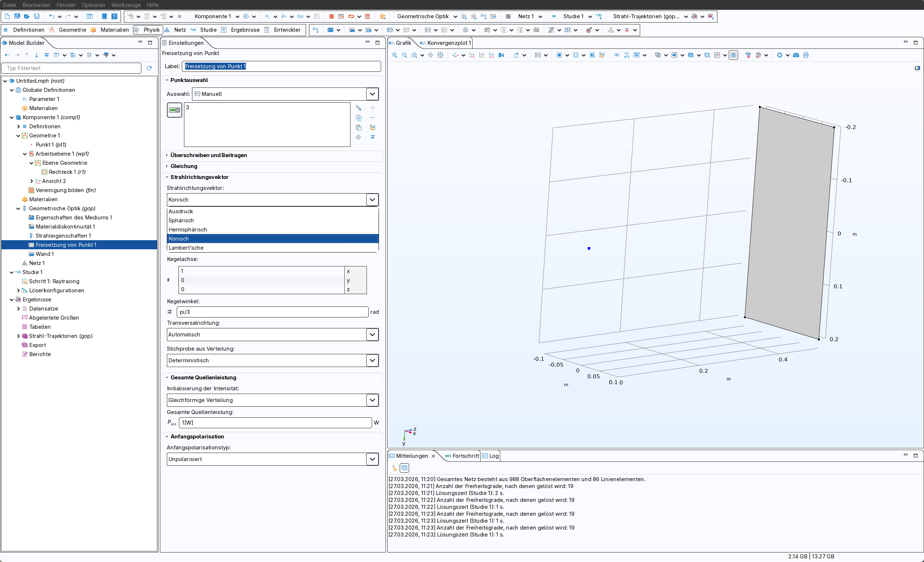
Task: Click the Kegelwinkel input field
Action: 273,312
